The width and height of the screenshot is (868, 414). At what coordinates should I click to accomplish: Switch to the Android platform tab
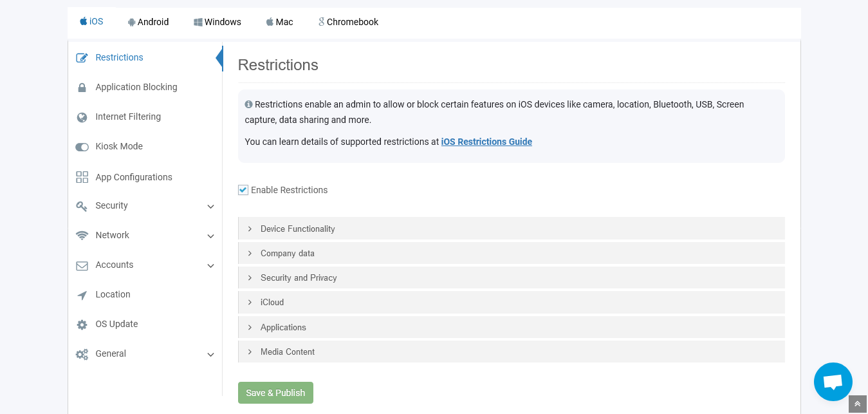coord(148,22)
